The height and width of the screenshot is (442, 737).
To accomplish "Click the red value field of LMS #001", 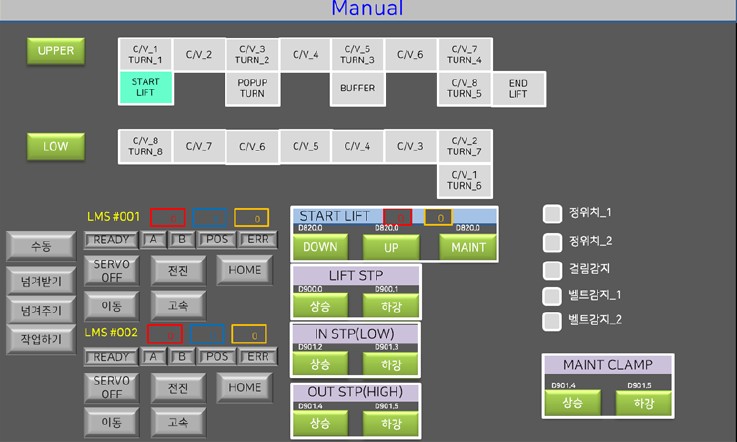I will (168, 218).
